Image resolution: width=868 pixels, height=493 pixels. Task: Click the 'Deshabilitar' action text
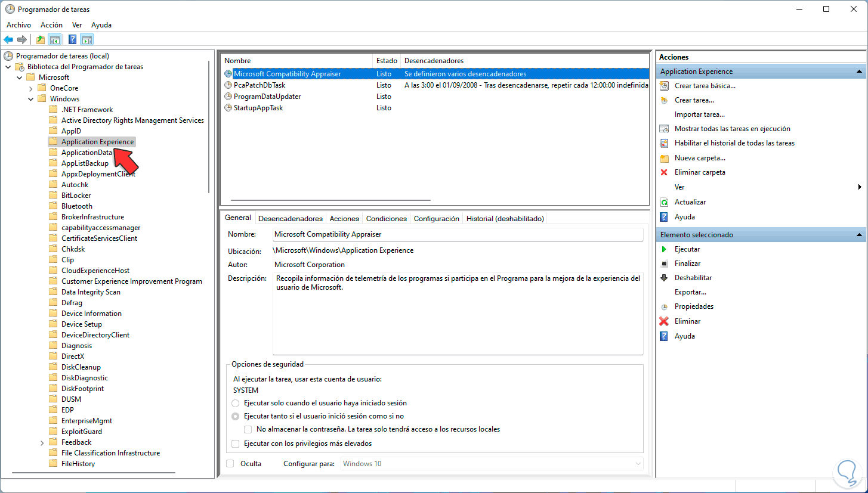(693, 278)
